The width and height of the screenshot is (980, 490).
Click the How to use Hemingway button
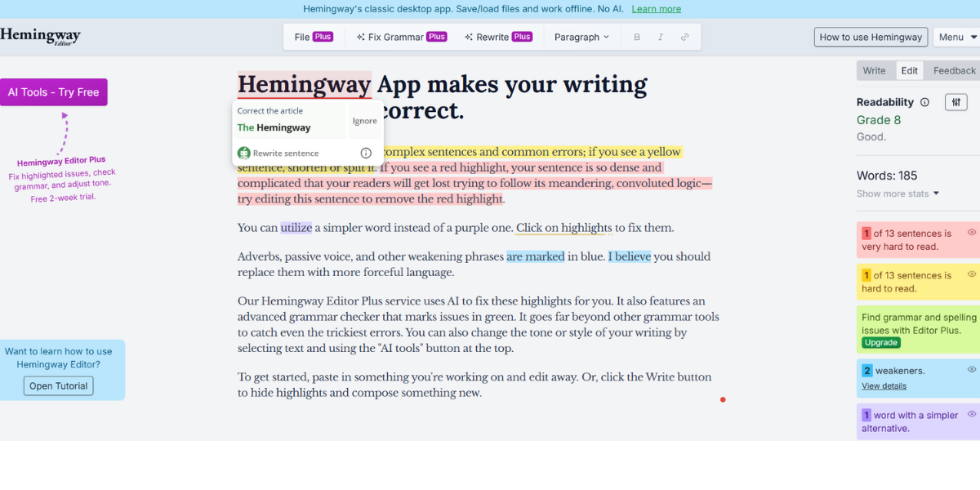(x=871, y=37)
